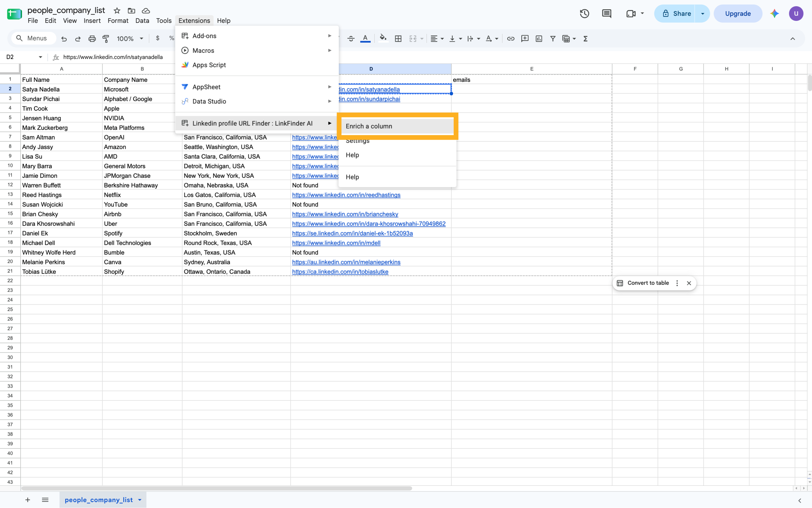Print the spreadsheet
Image resolution: width=812 pixels, height=508 pixels.
tap(92, 39)
